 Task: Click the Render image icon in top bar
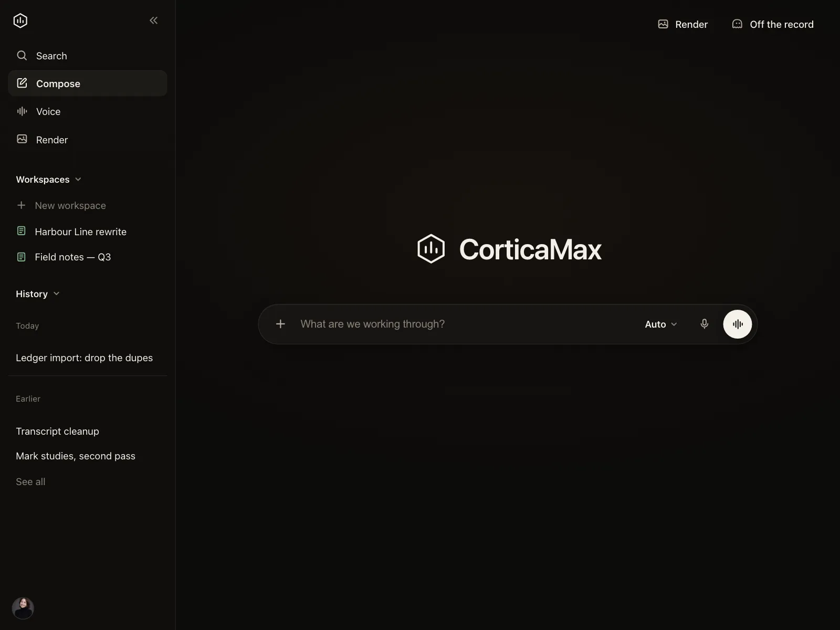[x=663, y=24]
